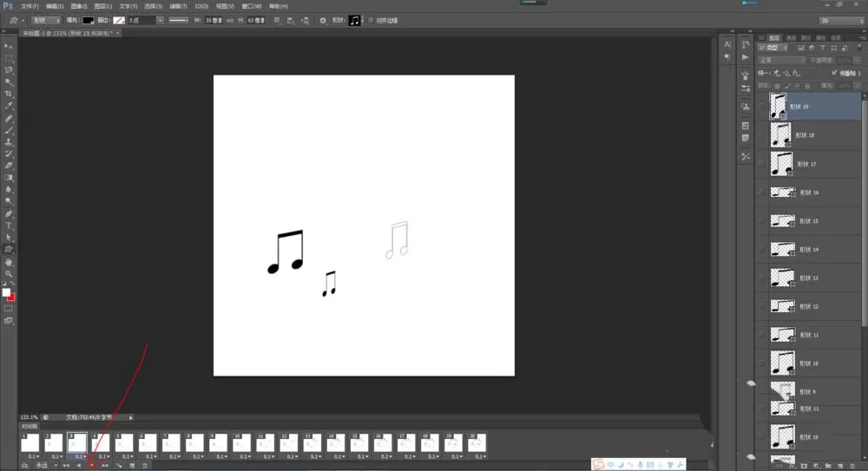Click the shape width W field

[x=214, y=21]
